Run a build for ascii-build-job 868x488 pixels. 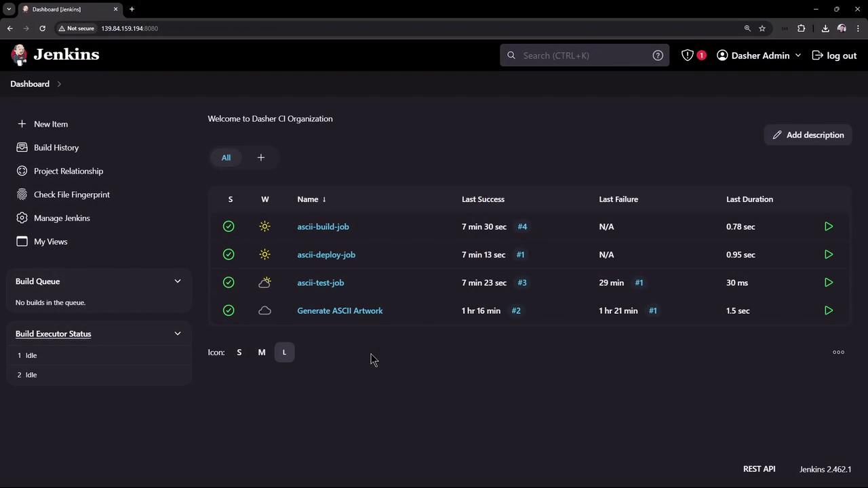[828, 226]
